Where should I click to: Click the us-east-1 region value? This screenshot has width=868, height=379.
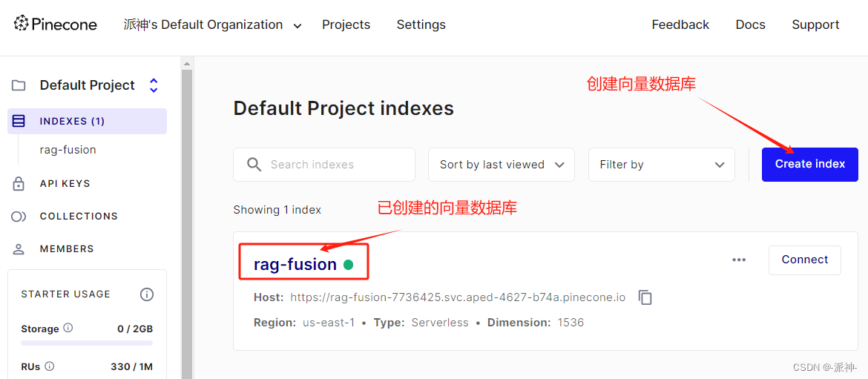pos(329,323)
